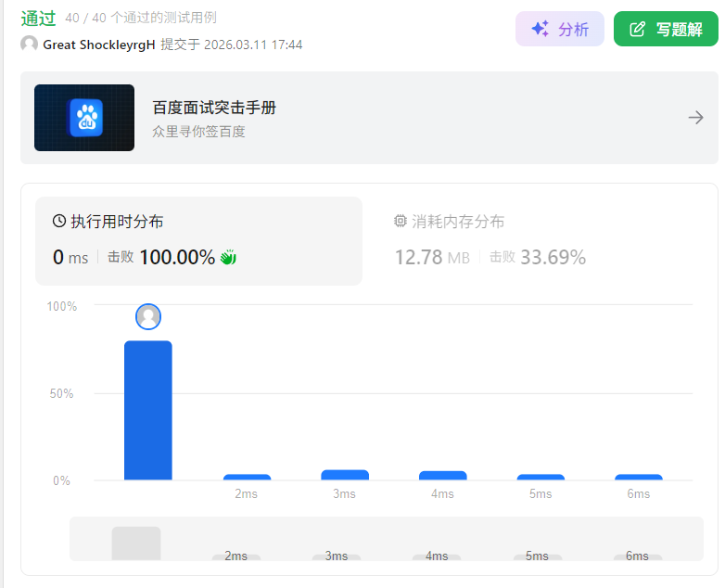Viewport: 725px width, 588px height.
Task: Click the clock icon next to 执行用时分布
Action: click(59, 221)
